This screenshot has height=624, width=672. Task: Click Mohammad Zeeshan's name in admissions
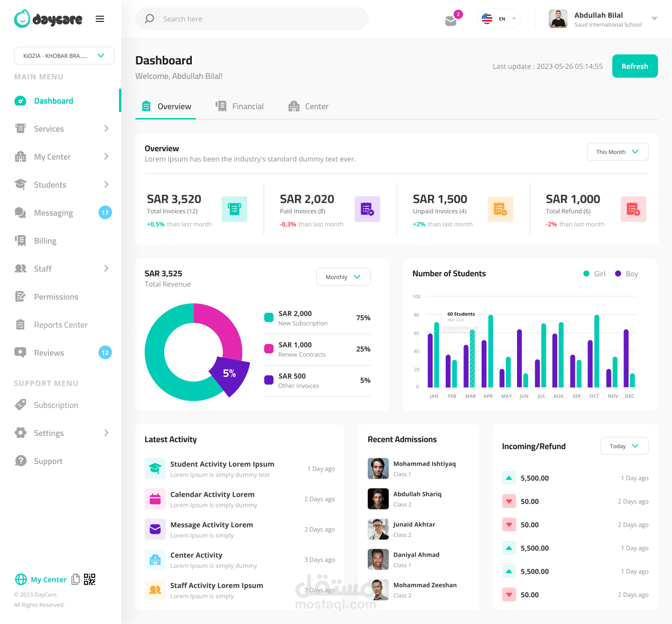[x=425, y=585]
